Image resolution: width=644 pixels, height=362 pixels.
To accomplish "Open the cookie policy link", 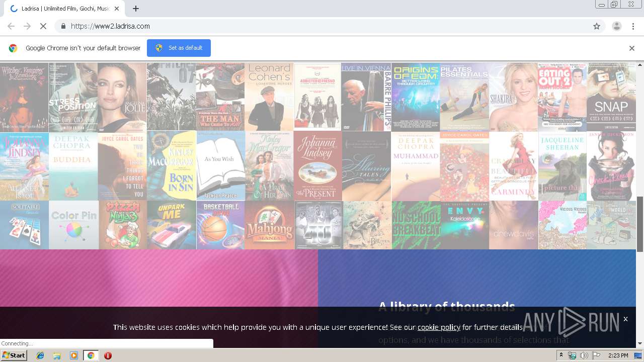I will pos(439,327).
